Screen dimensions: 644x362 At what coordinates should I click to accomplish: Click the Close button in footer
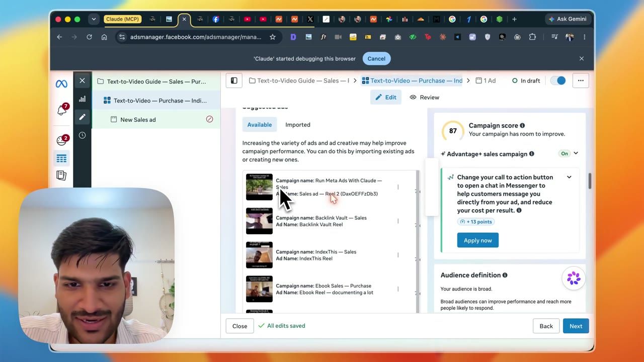coord(240,326)
